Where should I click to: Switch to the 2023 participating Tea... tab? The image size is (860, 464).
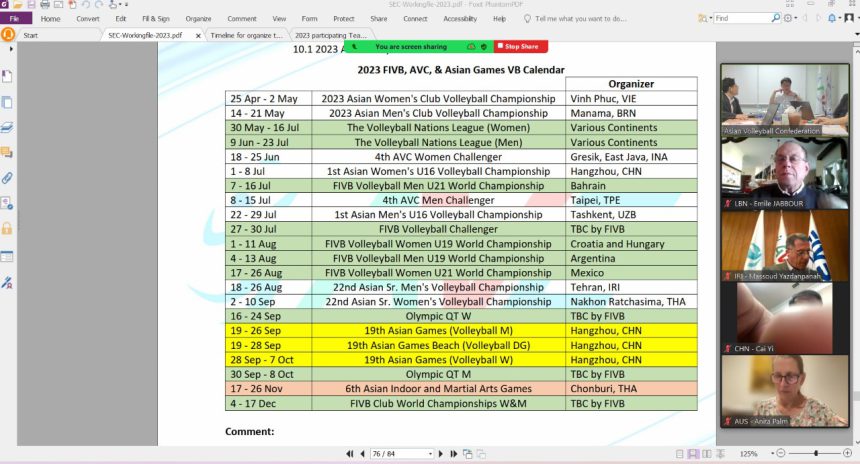tap(330, 35)
